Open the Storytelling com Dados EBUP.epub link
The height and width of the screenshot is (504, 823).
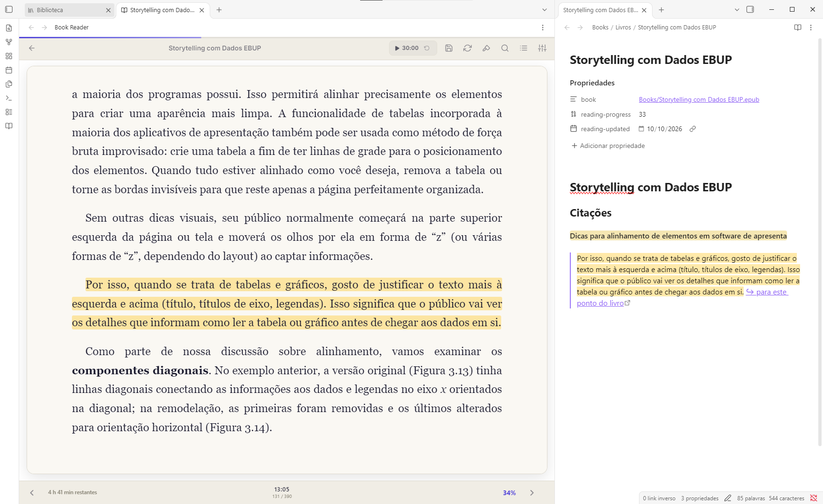pos(699,99)
